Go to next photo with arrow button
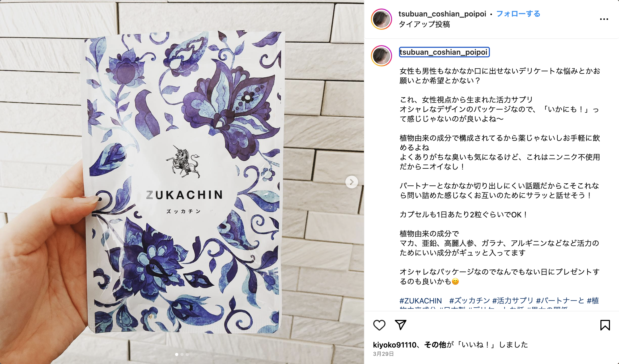 tap(351, 182)
